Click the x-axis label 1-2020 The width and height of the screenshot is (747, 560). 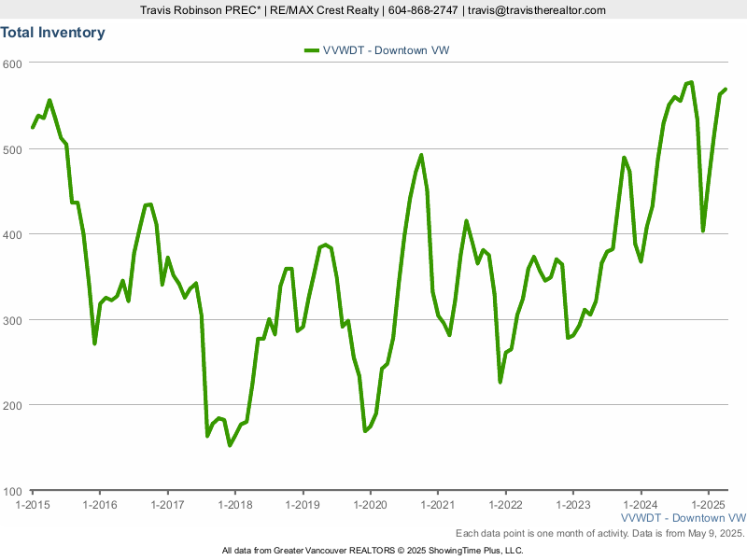coord(370,505)
